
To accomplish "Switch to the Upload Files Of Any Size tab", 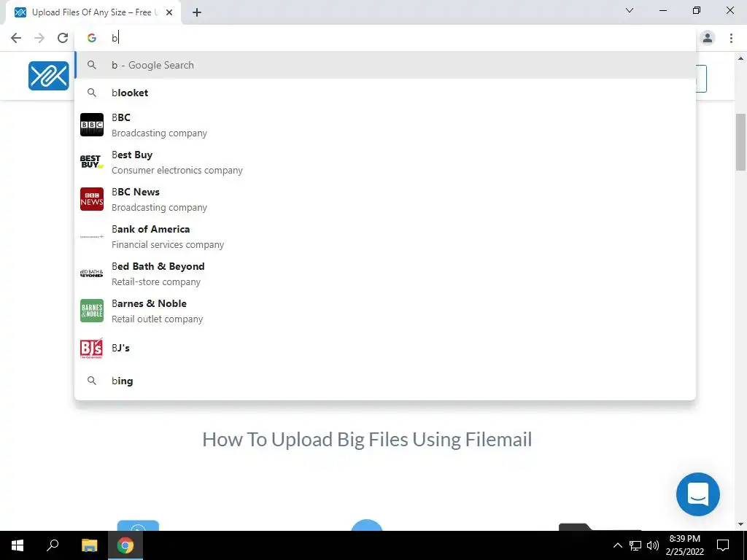I will click(x=93, y=13).
